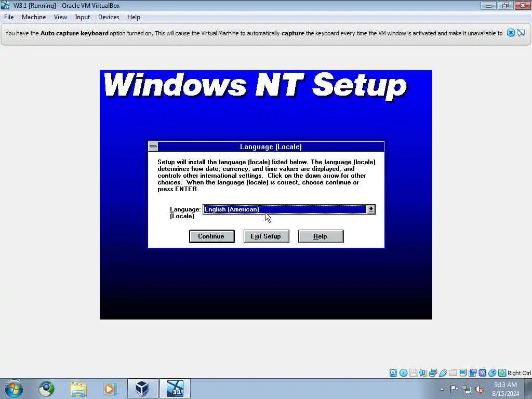This screenshot has height=399, width=532.
Task: Switch to VirtualBox Manager in the taskbar
Action: point(142,389)
